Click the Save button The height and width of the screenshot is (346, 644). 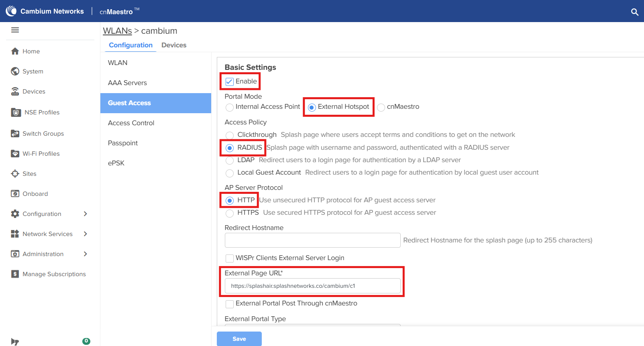(x=239, y=339)
